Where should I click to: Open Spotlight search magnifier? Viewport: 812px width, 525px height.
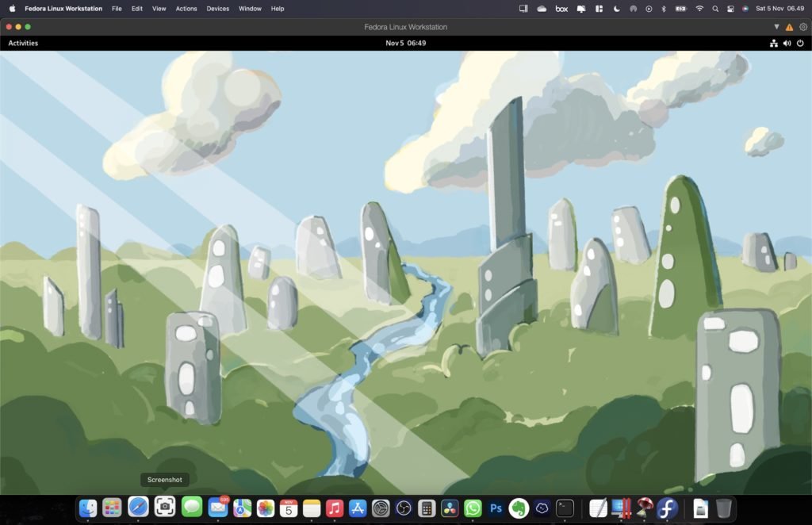click(x=715, y=9)
